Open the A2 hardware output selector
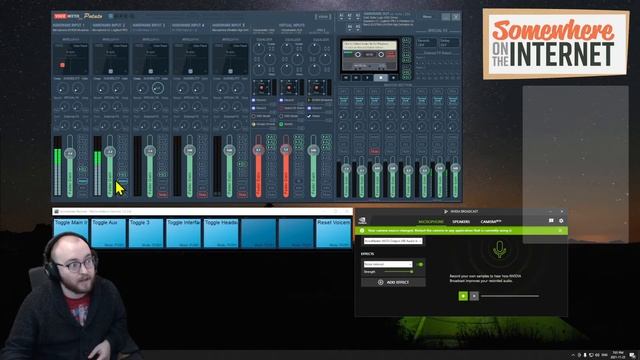Viewport: 640px width, 360px height. click(350, 17)
